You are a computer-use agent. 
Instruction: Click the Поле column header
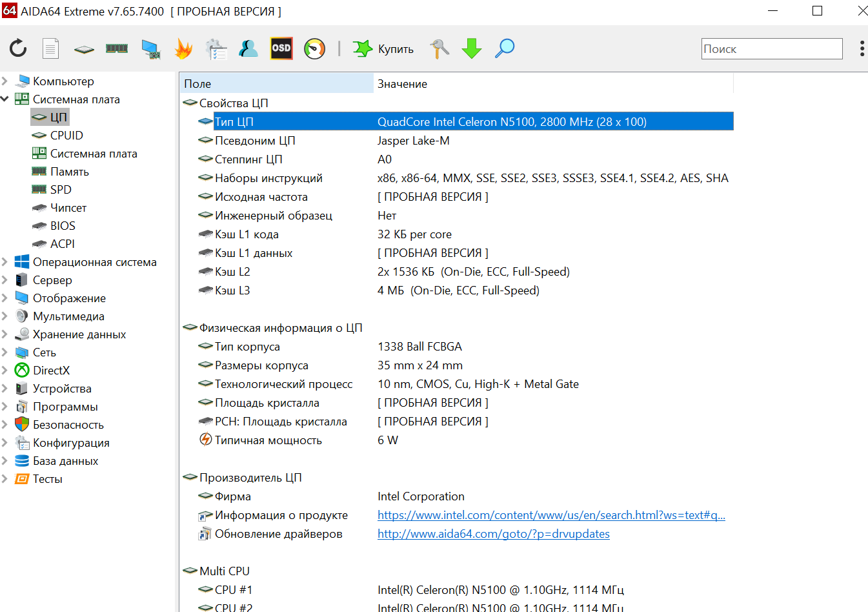tap(276, 84)
